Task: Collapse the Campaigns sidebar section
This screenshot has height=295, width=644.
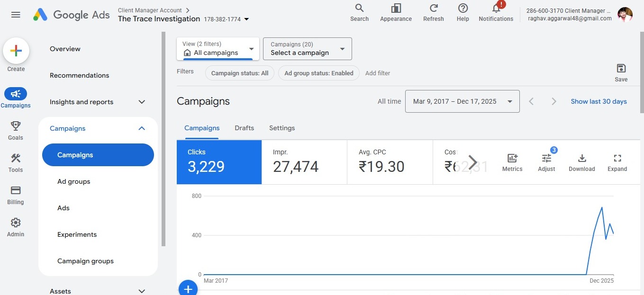Action: tap(141, 128)
